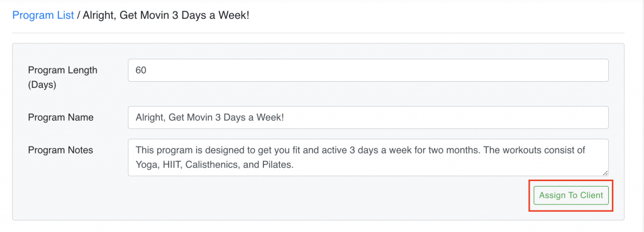
Task: Click the Program Notes label
Action: pyautogui.click(x=60, y=150)
